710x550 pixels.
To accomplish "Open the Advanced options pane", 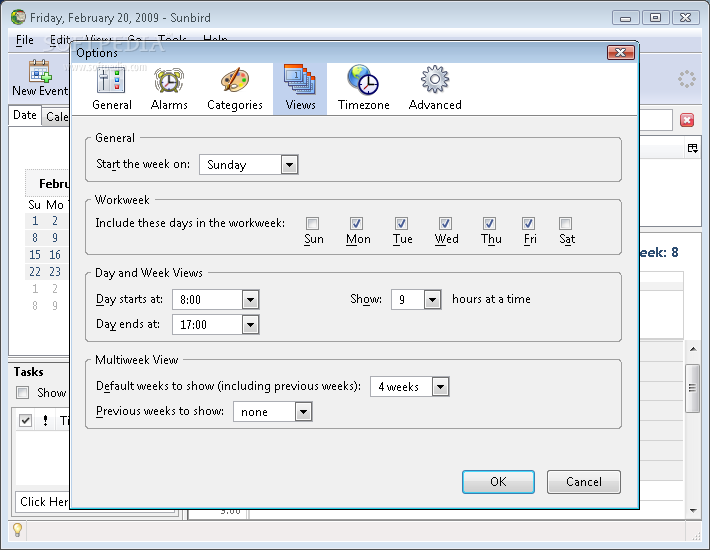I will pos(435,89).
